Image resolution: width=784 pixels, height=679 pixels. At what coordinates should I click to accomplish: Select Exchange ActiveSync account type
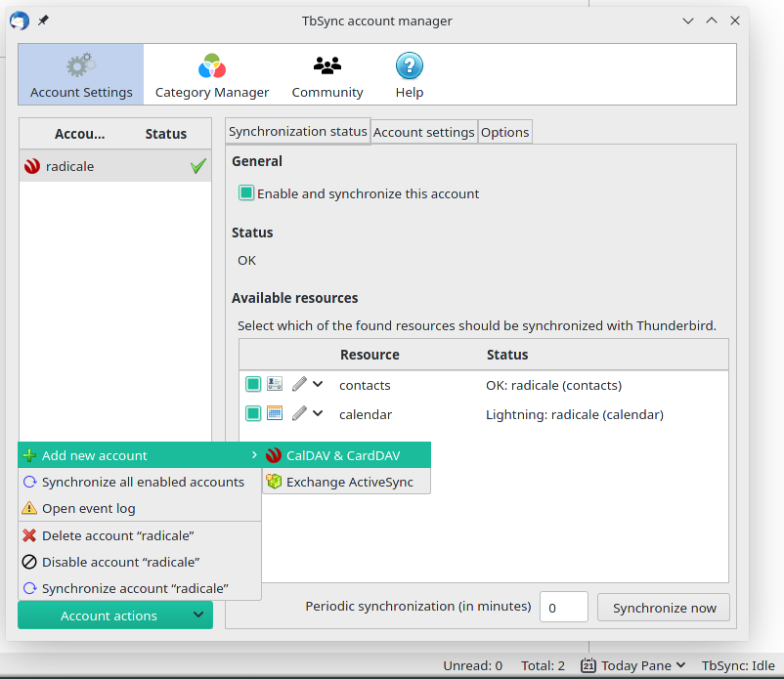click(x=346, y=481)
